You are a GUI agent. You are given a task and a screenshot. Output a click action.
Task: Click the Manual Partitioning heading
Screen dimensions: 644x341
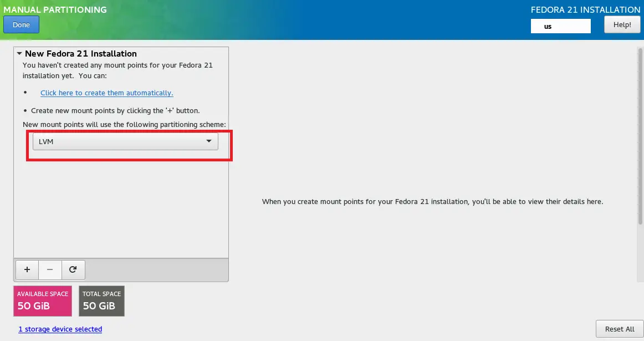pyautogui.click(x=55, y=9)
